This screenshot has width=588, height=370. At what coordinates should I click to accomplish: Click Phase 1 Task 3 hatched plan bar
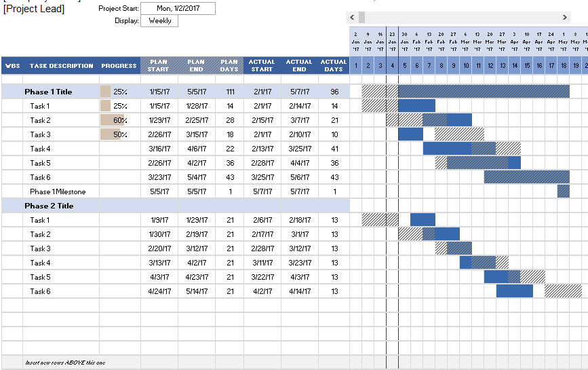click(x=459, y=134)
